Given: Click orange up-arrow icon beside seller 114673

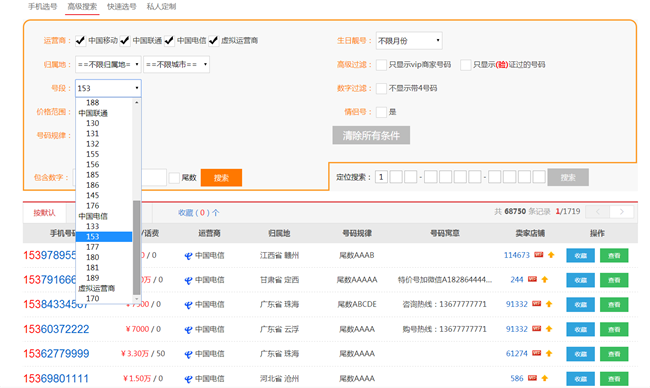Looking at the screenshot, I should pos(551,255).
